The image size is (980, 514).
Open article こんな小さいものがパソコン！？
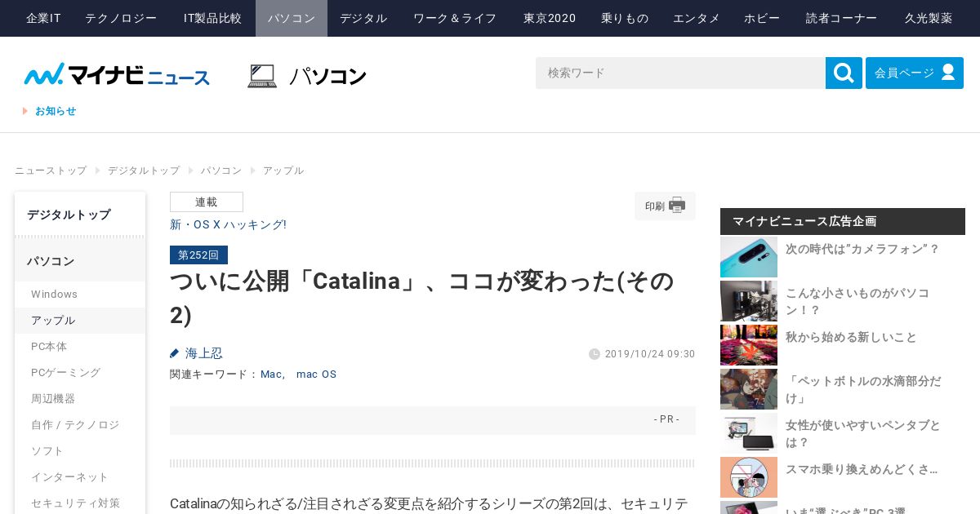(857, 301)
